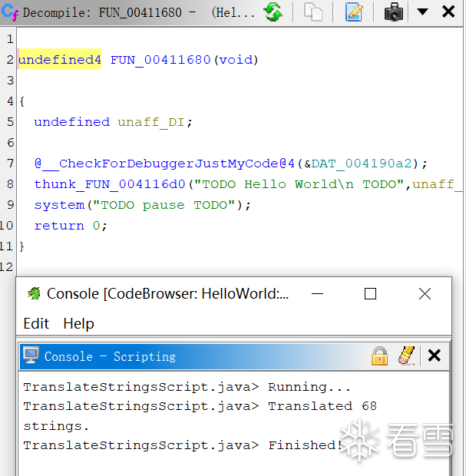Click the "Translated 68" console output line
The image size is (466, 476).
click(x=200, y=406)
